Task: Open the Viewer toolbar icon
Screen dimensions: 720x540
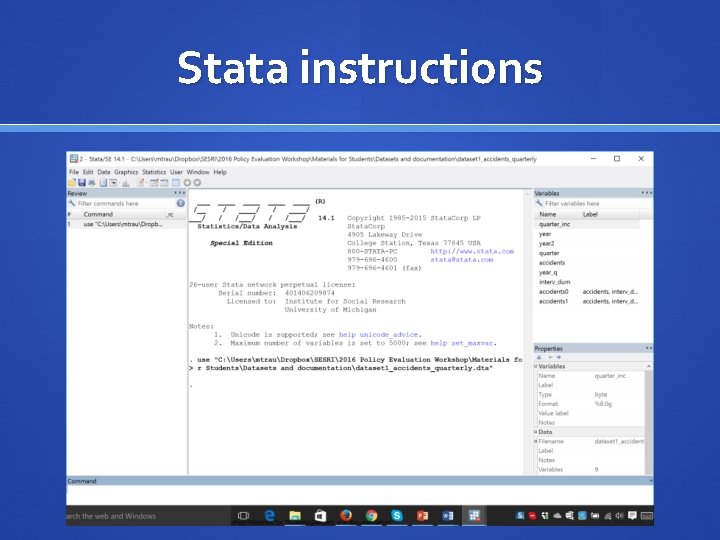Action: point(113,183)
